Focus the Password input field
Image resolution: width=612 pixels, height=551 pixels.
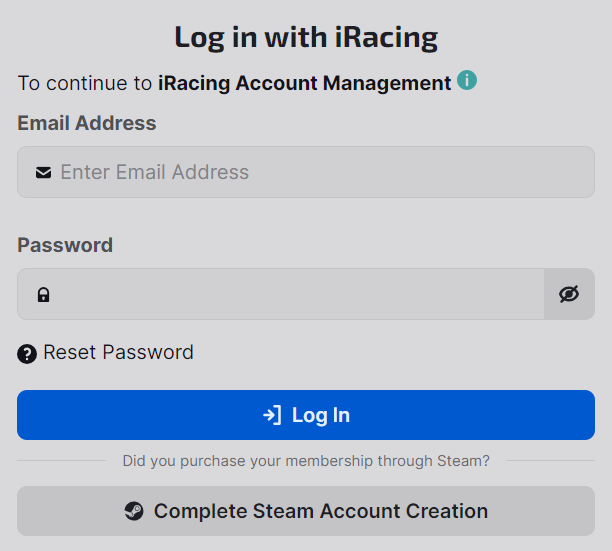pos(281,294)
